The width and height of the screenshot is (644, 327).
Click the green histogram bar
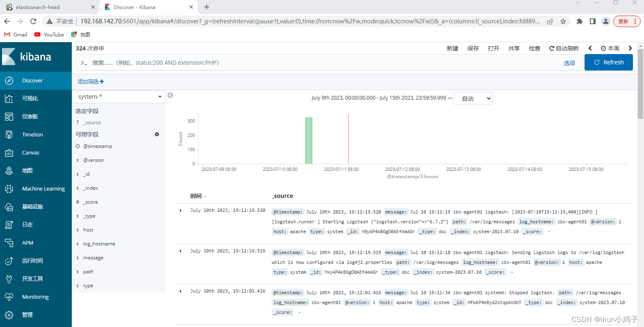coord(309,141)
